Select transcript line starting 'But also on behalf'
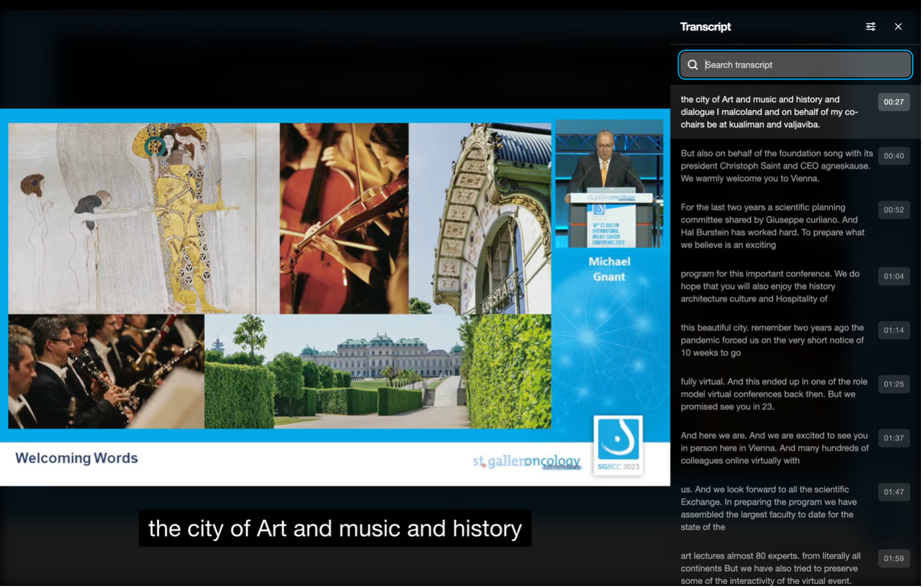Screen dimensions: 923x588 (x=775, y=166)
